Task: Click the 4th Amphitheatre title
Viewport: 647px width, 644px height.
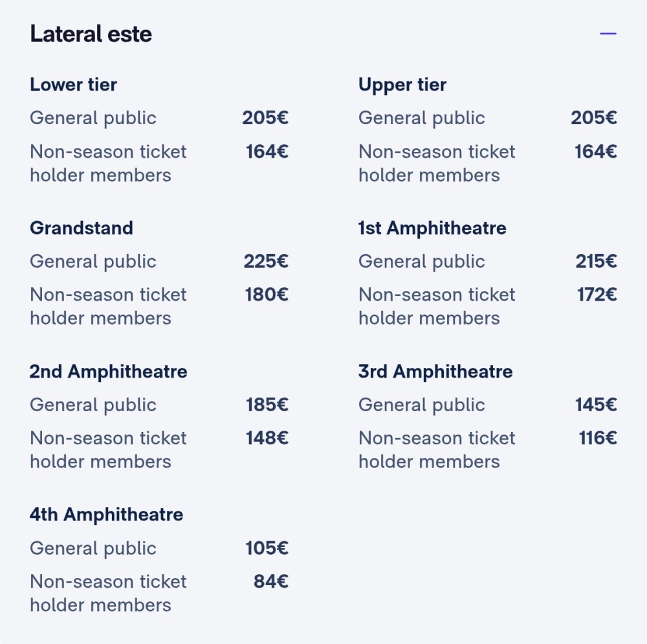Action: click(107, 515)
